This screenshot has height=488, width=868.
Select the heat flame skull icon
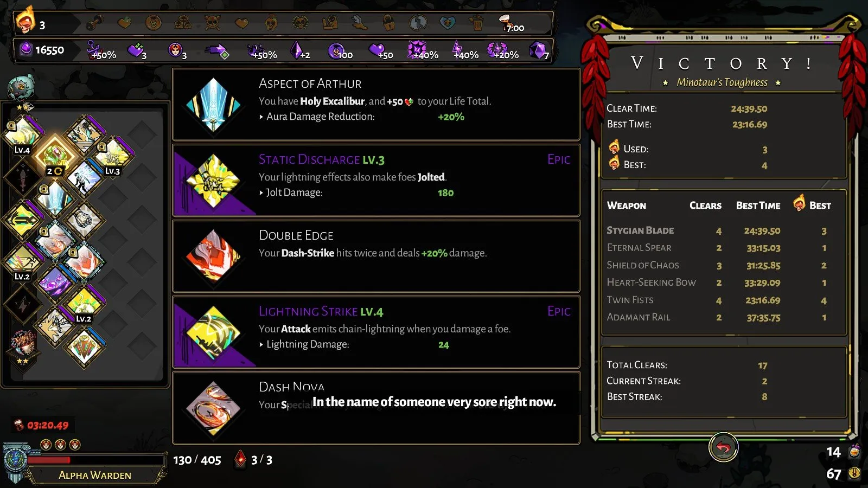[24, 21]
